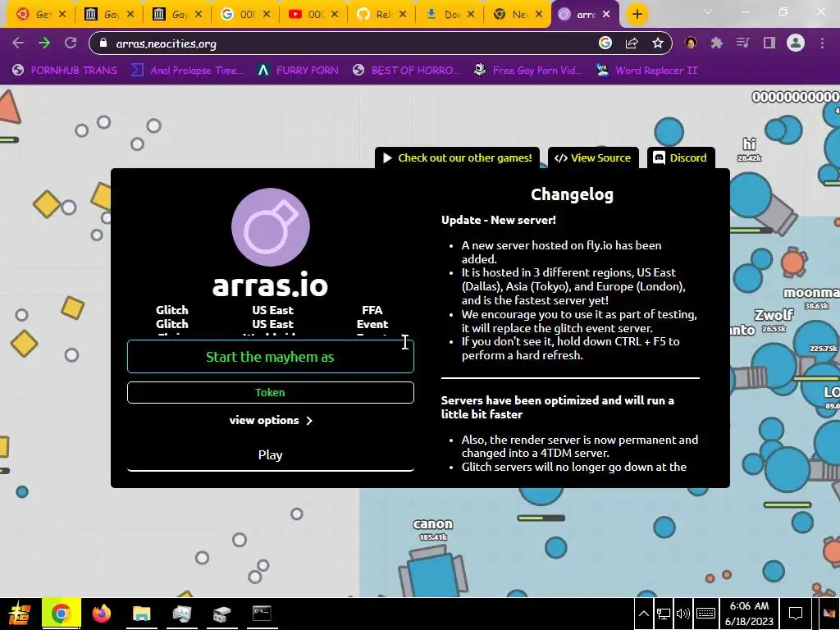Open the site lock icon information
Image resolution: width=840 pixels, height=630 pixels.
point(103,43)
